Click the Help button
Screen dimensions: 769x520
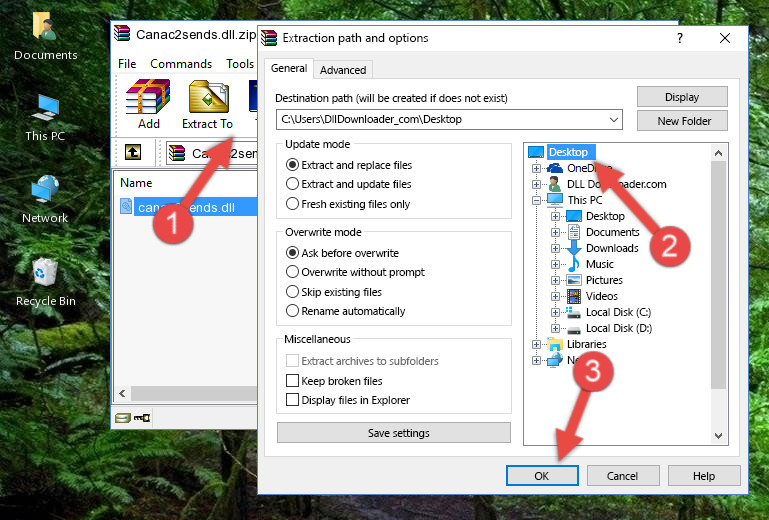pyautogui.click(x=704, y=476)
